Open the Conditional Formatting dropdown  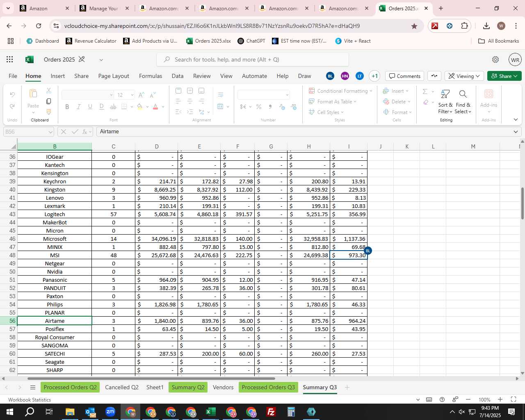[340, 91]
